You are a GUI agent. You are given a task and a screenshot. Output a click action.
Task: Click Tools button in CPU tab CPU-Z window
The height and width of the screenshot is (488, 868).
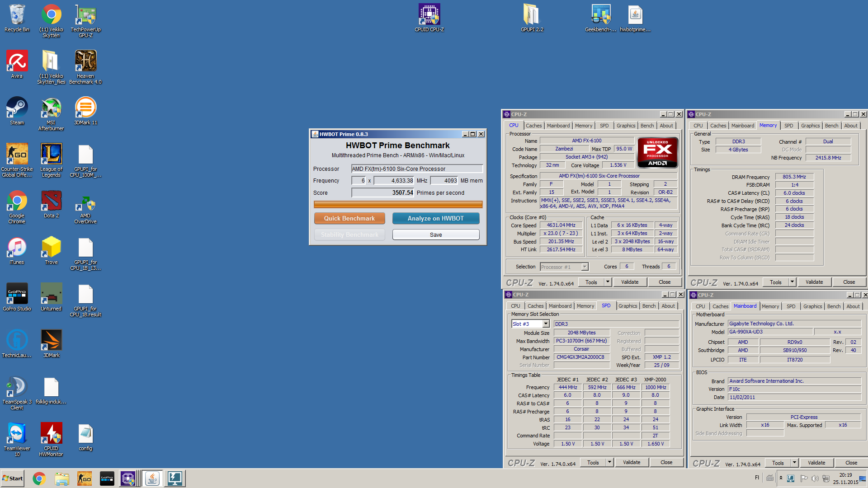coord(591,282)
